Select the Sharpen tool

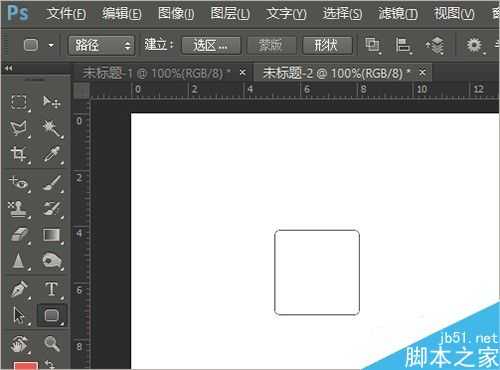point(19,261)
